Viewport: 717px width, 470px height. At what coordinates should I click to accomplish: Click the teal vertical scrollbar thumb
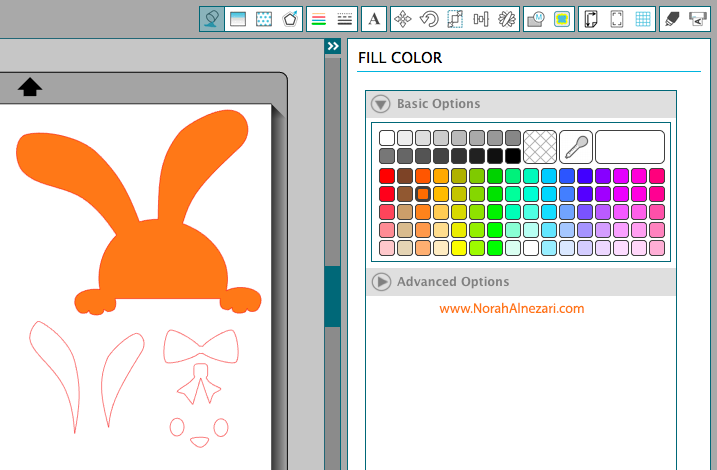click(332, 296)
